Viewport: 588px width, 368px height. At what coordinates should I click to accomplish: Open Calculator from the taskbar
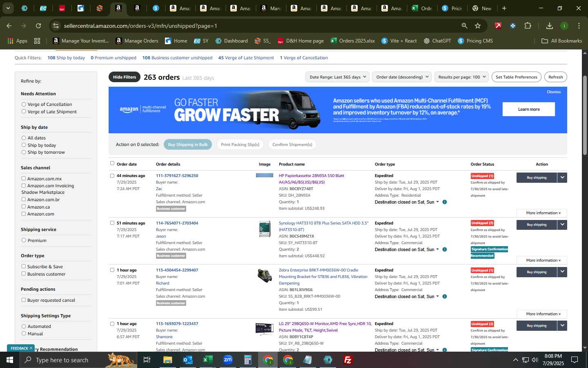[247, 360]
